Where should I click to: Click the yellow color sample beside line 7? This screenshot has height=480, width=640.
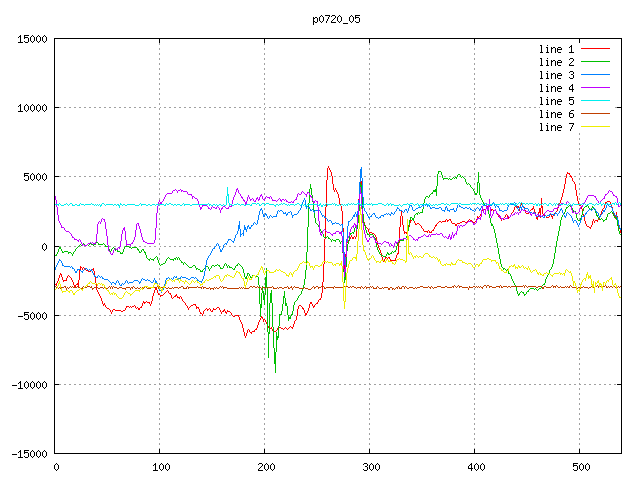(x=596, y=127)
